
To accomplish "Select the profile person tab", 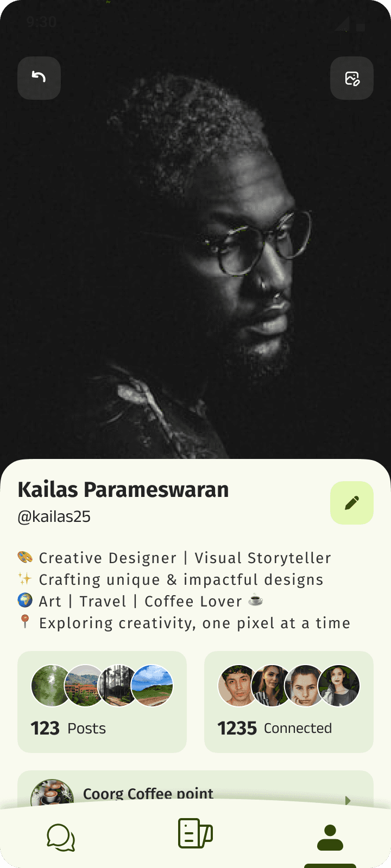I will [330, 837].
